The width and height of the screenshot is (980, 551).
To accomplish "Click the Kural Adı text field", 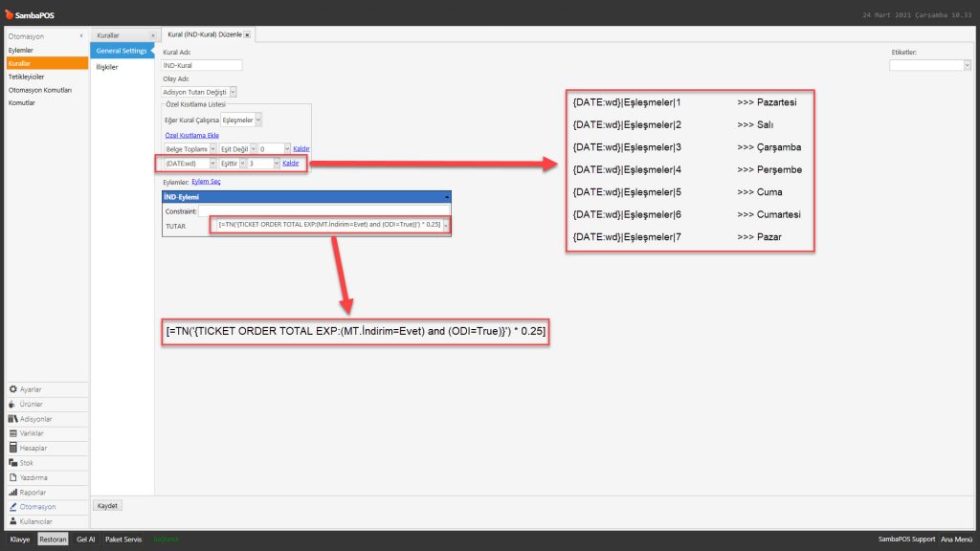I will 203,65.
